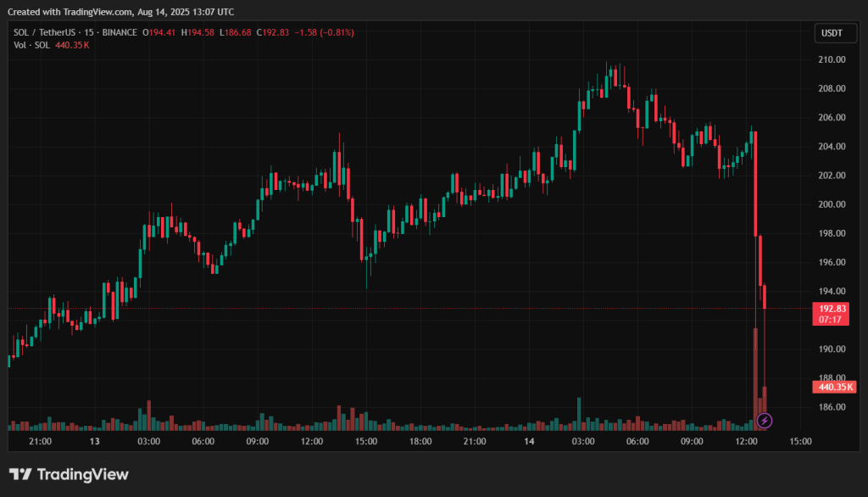Select the 12:00 mark on time axis
Image resolution: width=868 pixels, height=497 pixels.
click(747, 442)
